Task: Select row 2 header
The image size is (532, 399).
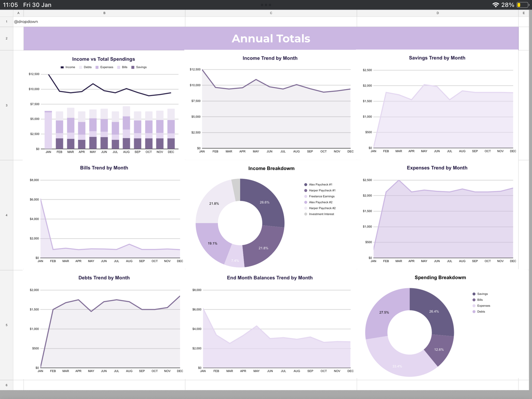Action: click(x=7, y=38)
